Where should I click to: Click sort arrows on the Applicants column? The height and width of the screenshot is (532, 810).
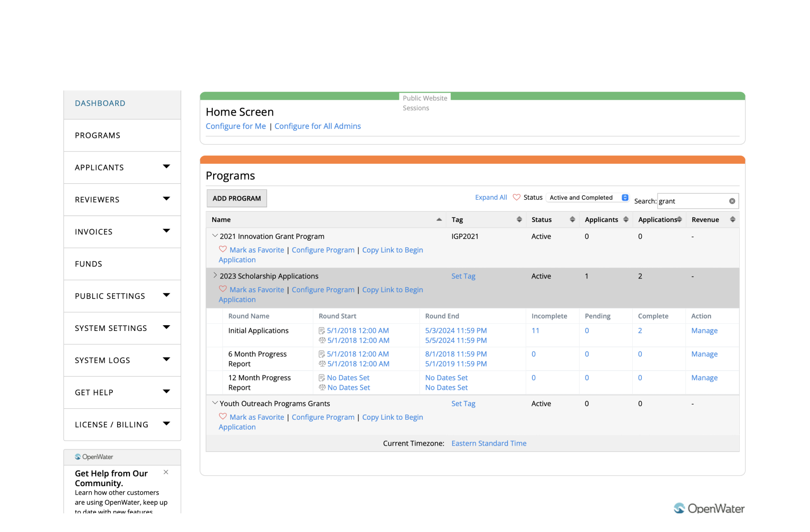626,220
